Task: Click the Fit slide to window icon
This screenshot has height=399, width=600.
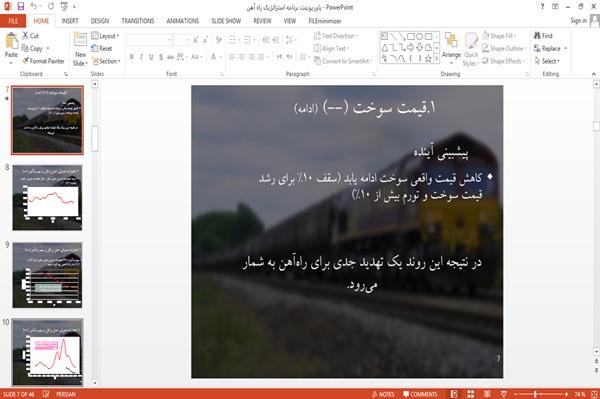Action: [x=595, y=394]
